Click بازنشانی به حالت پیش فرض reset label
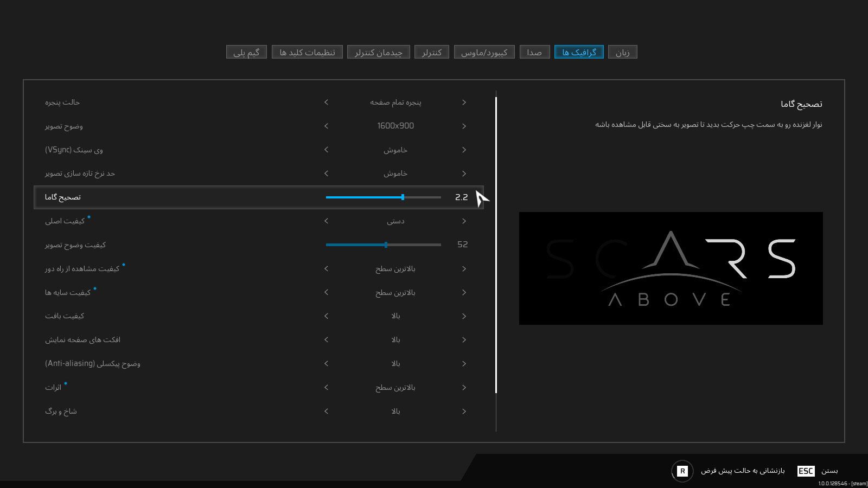Image resolution: width=868 pixels, height=488 pixels. pos(743,471)
